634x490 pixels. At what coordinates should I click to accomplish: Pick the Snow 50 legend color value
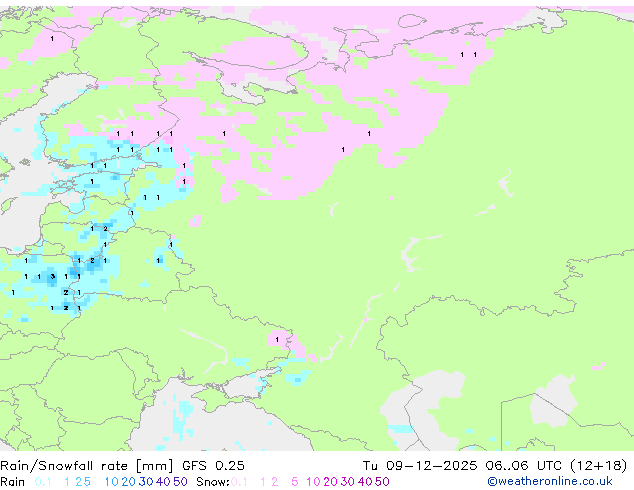click(382, 482)
